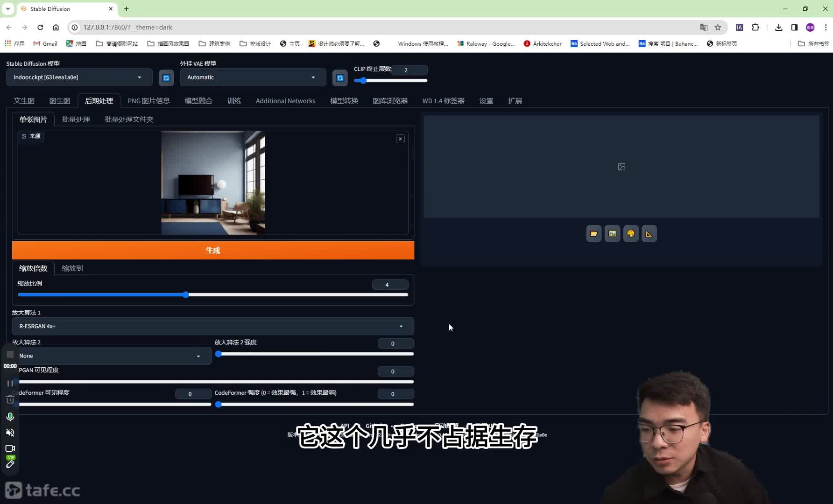833x504 pixels.
Task: Send result to inpaint palette icon
Action: click(x=630, y=234)
